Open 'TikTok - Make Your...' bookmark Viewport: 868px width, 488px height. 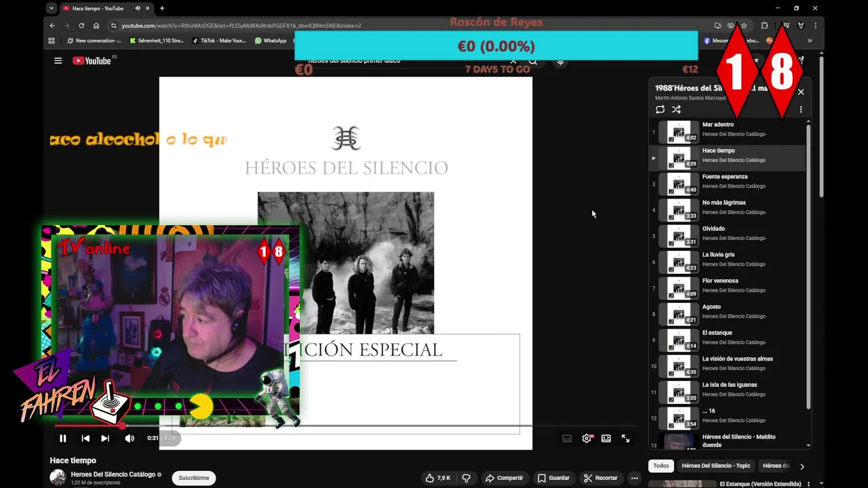218,41
